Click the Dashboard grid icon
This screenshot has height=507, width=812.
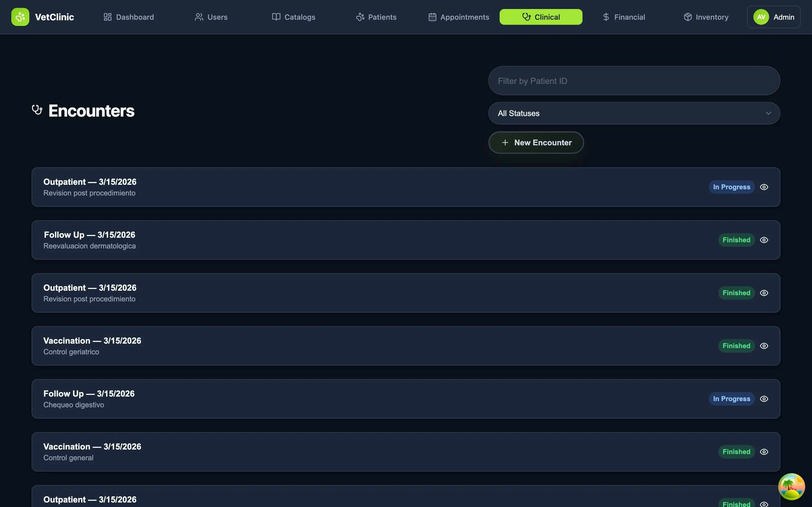(107, 17)
